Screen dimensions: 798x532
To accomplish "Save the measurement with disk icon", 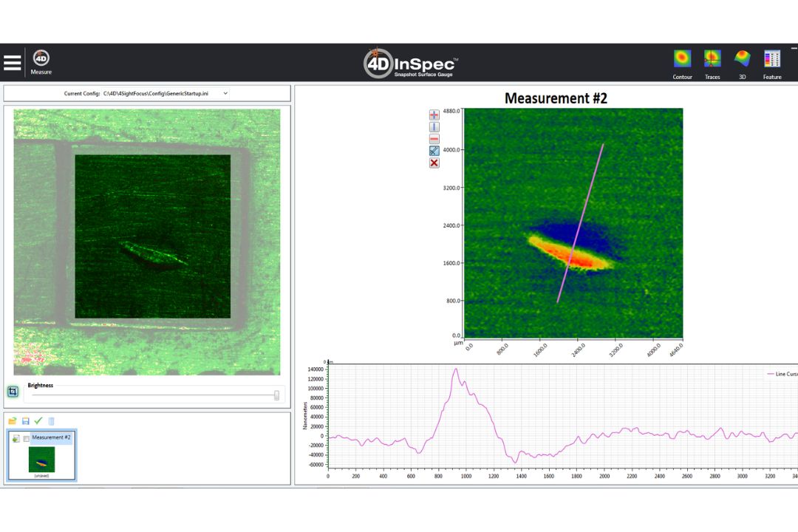I will (26, 421).
